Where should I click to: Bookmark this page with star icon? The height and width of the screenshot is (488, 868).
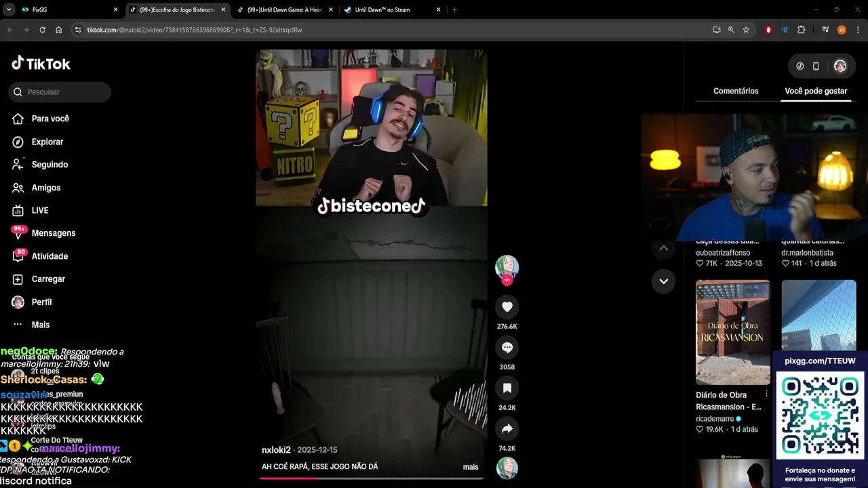pos(746,30)
